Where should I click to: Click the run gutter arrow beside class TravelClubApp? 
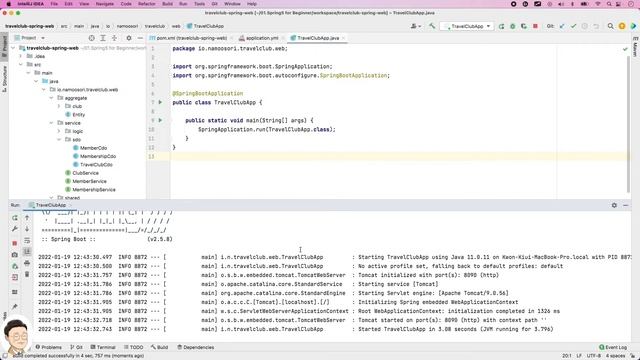pos(160,102)
